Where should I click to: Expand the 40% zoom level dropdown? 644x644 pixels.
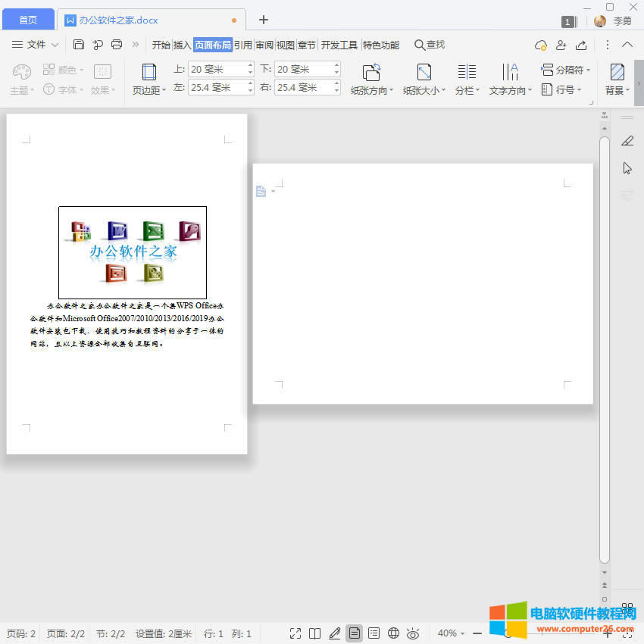452,633
